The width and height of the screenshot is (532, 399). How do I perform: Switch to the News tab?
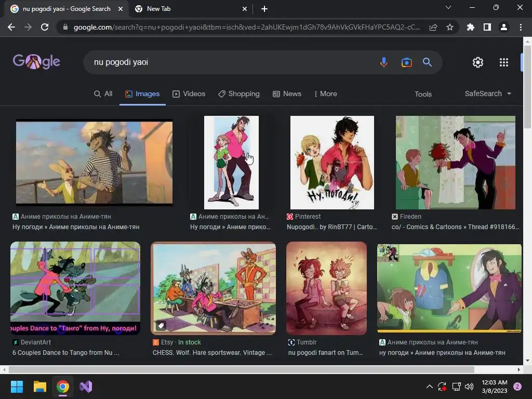click(287, 94)
